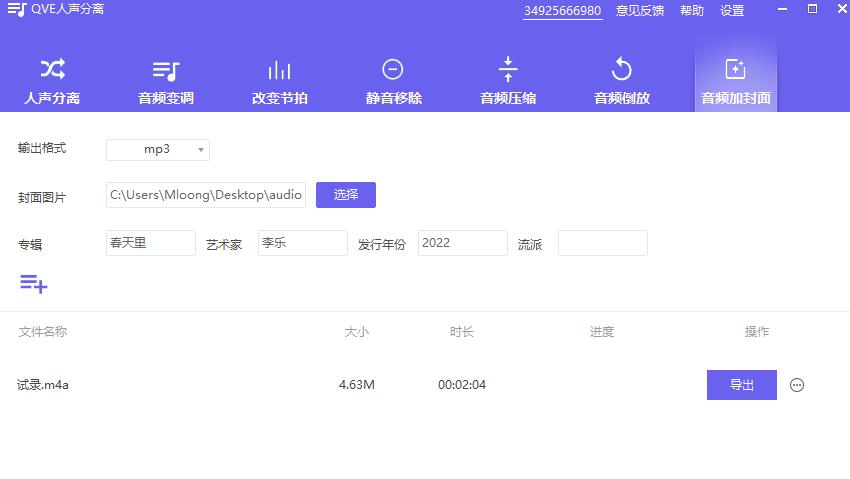Open more options for 试录.m4a
The image size is (850, 479).
point(797,385)
